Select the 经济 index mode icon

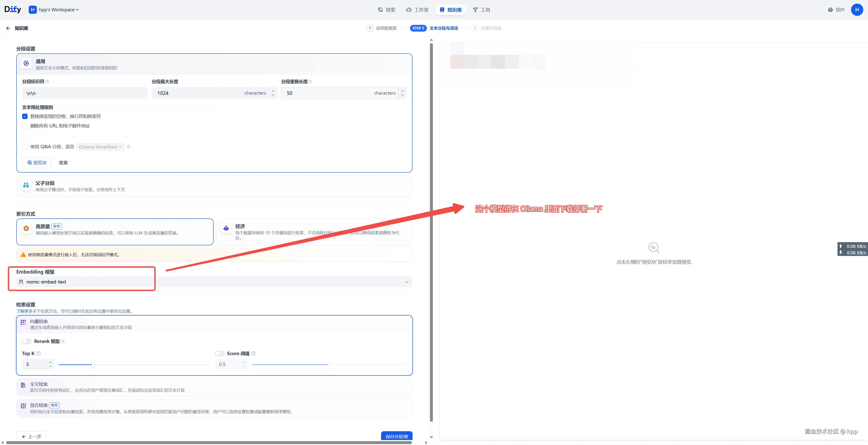click(x=226, y=228)
